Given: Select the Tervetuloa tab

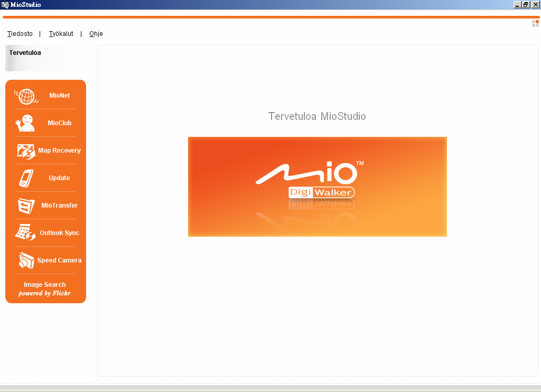Looking at the screenshot, I should 39,58.
